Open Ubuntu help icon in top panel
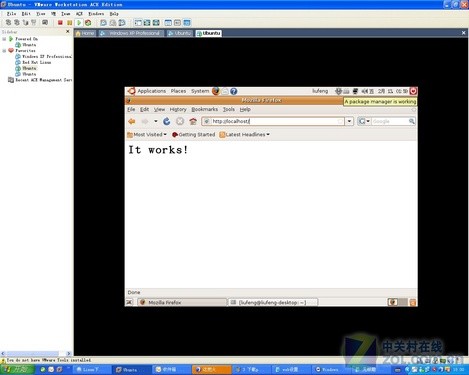The width and height of the screenshot is (469, 375). tap(234, 91)
